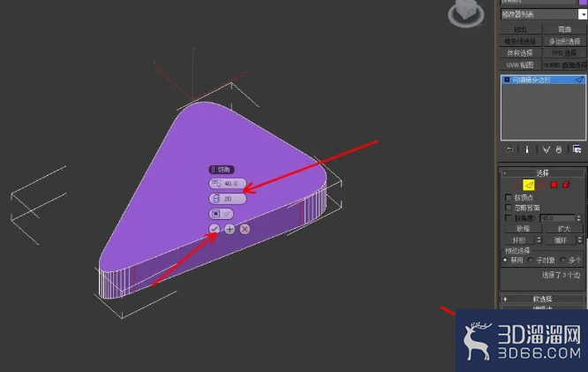Select the Border sub-object level icon
Viewport: 588px width, 372px height.
tap(541, 185)
